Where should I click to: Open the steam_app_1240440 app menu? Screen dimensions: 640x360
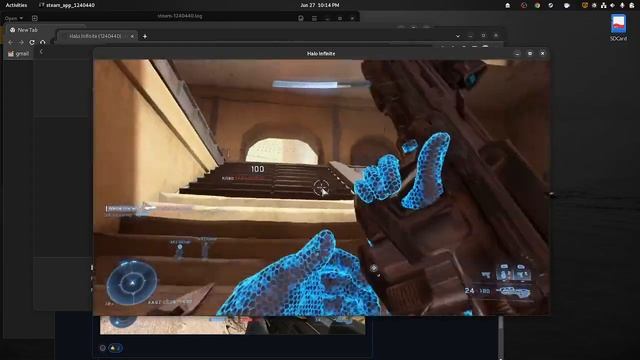click(x=67, y=5)
